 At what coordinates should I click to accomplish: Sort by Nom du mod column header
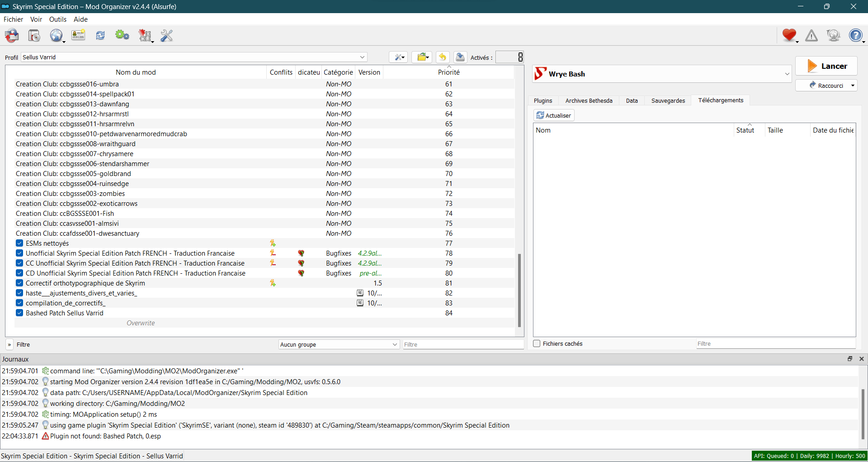pos(136,72)
